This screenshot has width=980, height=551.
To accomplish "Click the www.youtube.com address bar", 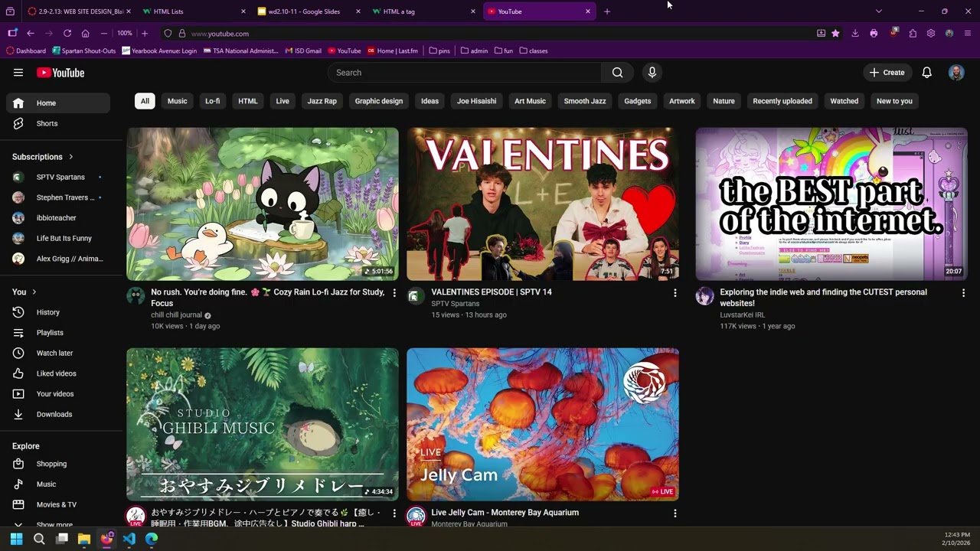I will coord(490,34).
